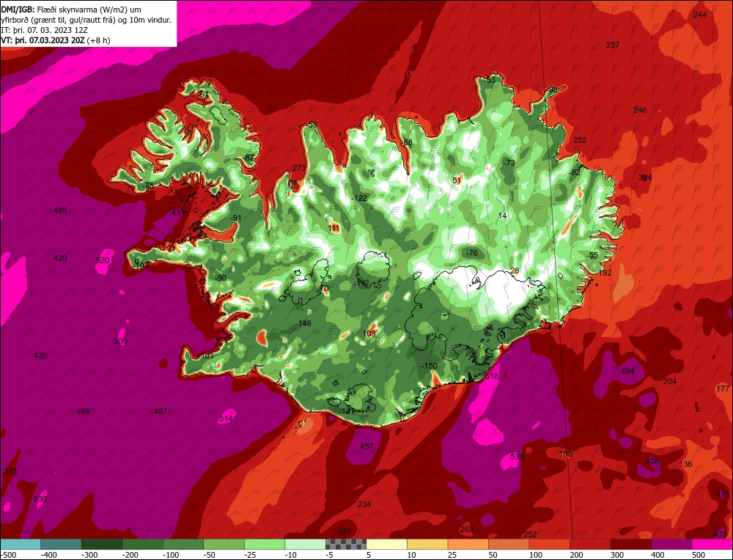Image resolution: width=733 pixels, height=560 pixels.
Task: Click the flux value '489' west of Iceland
Action: (60, 211)
